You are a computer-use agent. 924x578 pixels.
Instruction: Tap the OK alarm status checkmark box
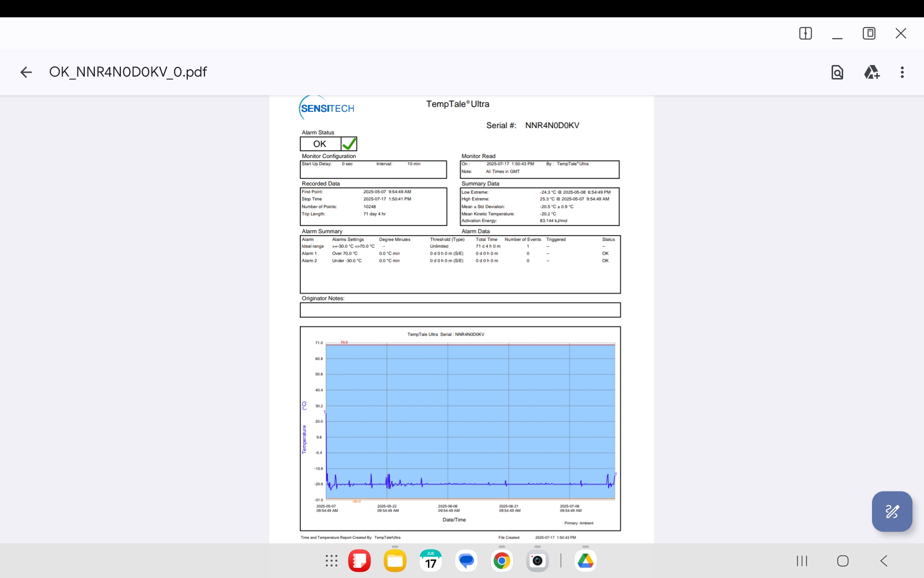348,144
